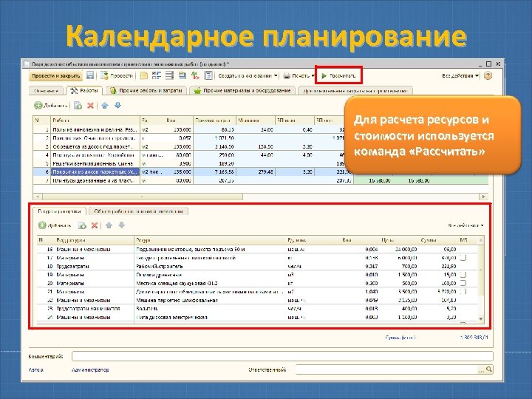Viewport: 532px width, 399px height.
Task: Select the 'Работы' tab
Action: coord(84,91)
